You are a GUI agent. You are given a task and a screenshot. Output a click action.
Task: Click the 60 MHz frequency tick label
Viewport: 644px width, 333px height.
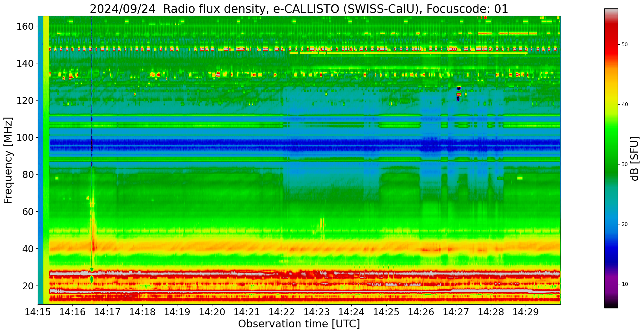pos(27,212)
